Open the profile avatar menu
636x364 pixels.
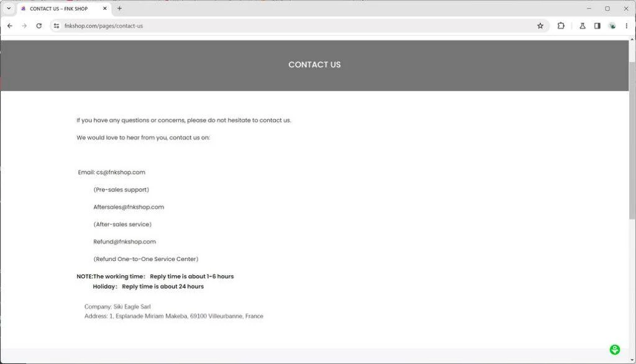[x=612, y=25]
